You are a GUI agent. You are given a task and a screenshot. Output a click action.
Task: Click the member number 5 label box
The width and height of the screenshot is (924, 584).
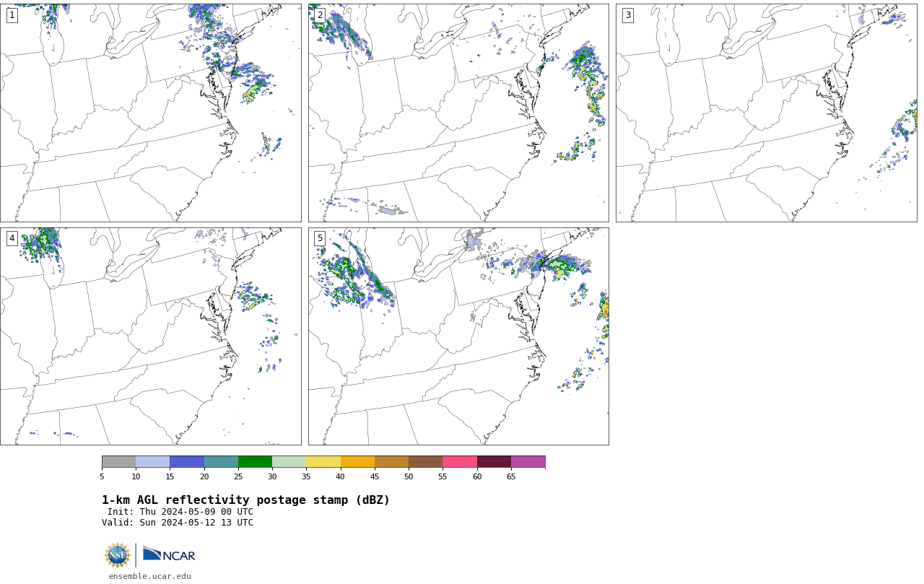[320, 238]
